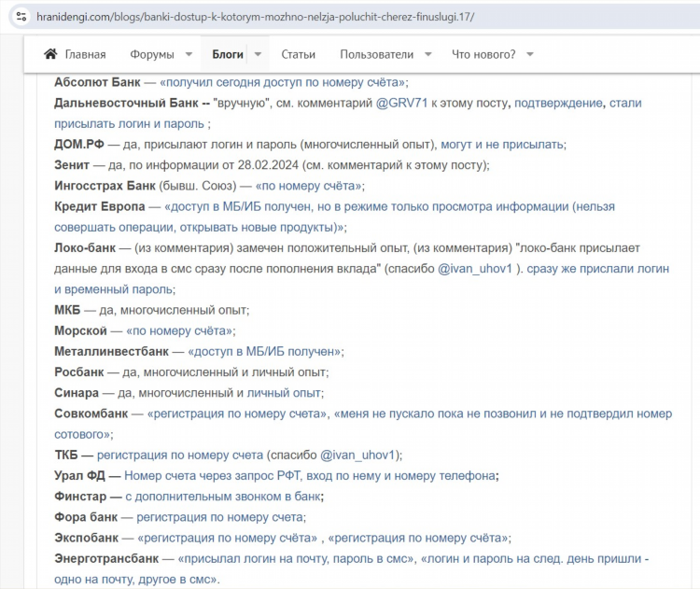Open the могут и не присылать link
This screenshot has height=589, width=700.
pyautogui.click(x=502, y=145)
